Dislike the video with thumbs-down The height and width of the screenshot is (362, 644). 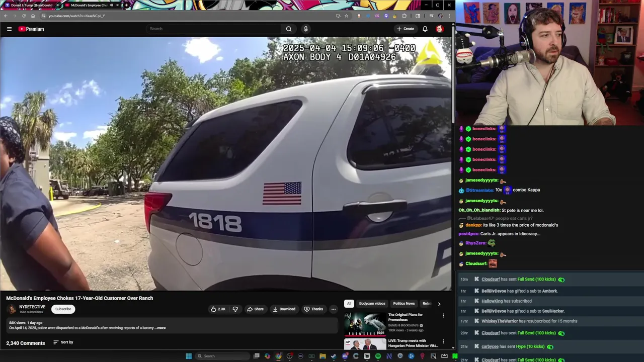(235, 309)
